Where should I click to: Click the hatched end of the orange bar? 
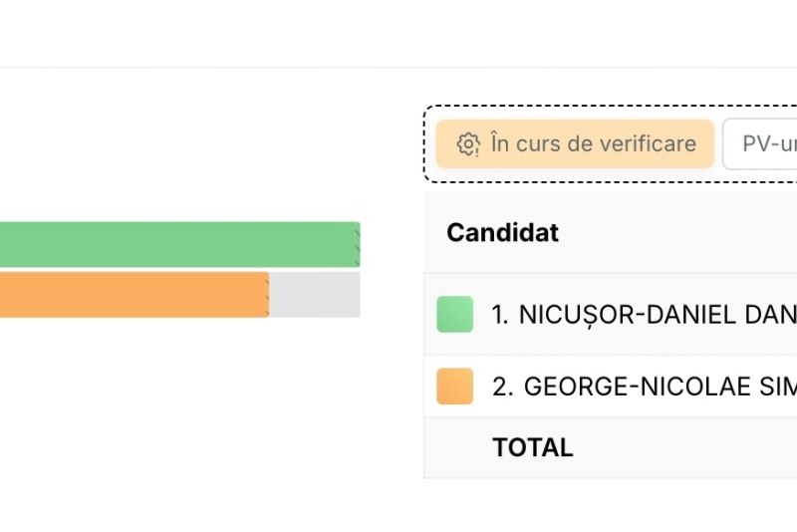coord(266,295)
